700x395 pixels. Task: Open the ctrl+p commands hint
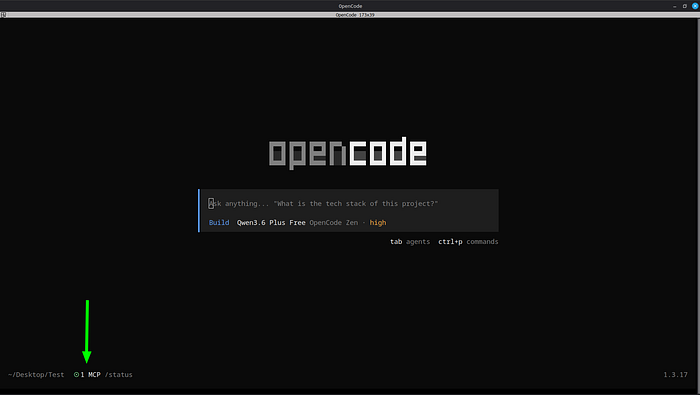point(468,241)
